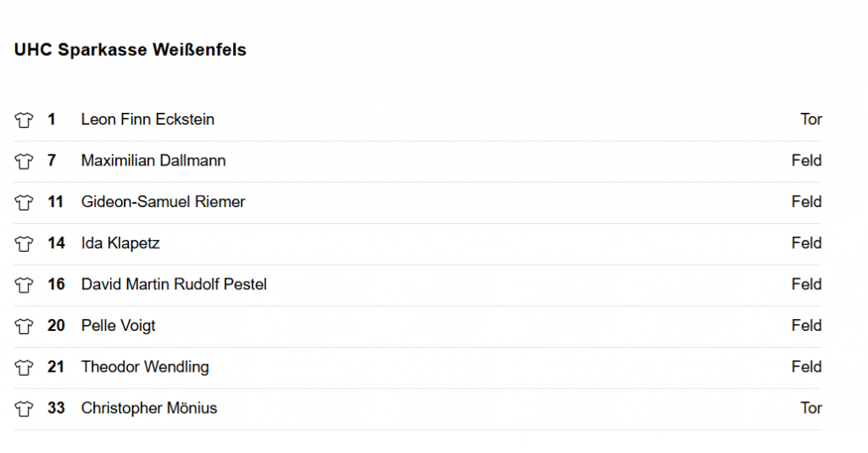The image size is (868, 453).
Task: Click the Tor label for Leon Finn Eckstein
Action: click(x=811, y=119)
